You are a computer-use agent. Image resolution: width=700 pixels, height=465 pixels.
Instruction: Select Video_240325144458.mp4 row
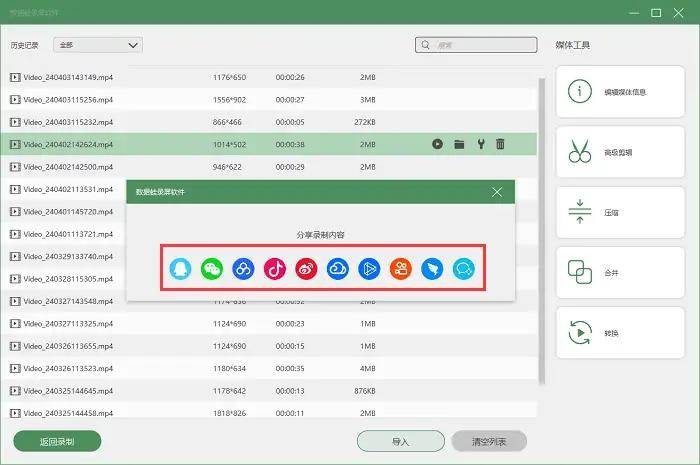[268, 413]
